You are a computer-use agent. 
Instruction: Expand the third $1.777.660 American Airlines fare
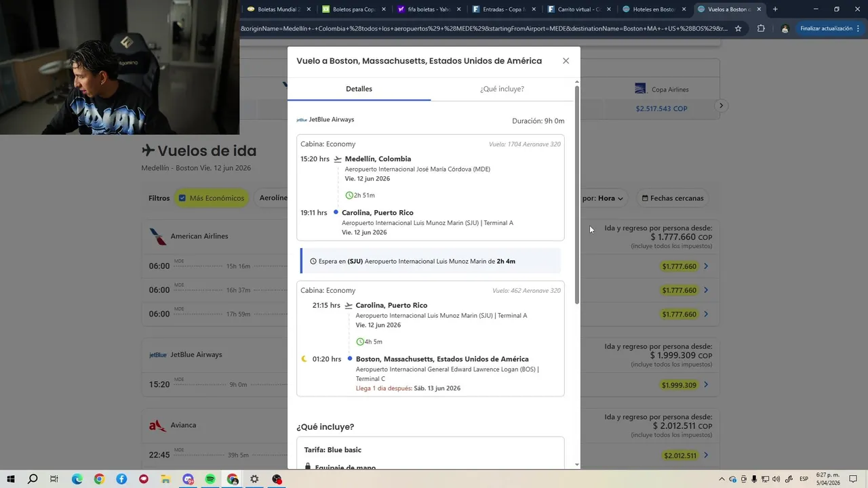coord(706,314)
